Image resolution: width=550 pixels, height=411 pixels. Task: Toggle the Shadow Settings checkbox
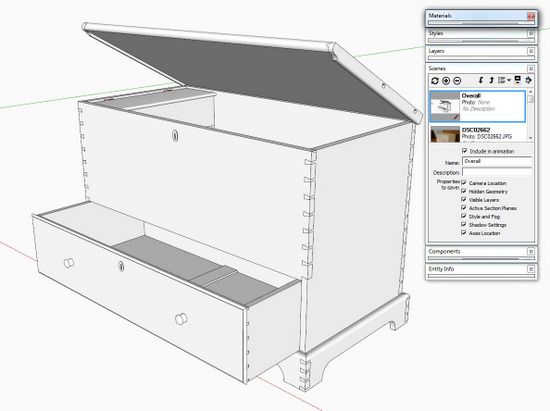pyautogui.click(x=464, y=224)
